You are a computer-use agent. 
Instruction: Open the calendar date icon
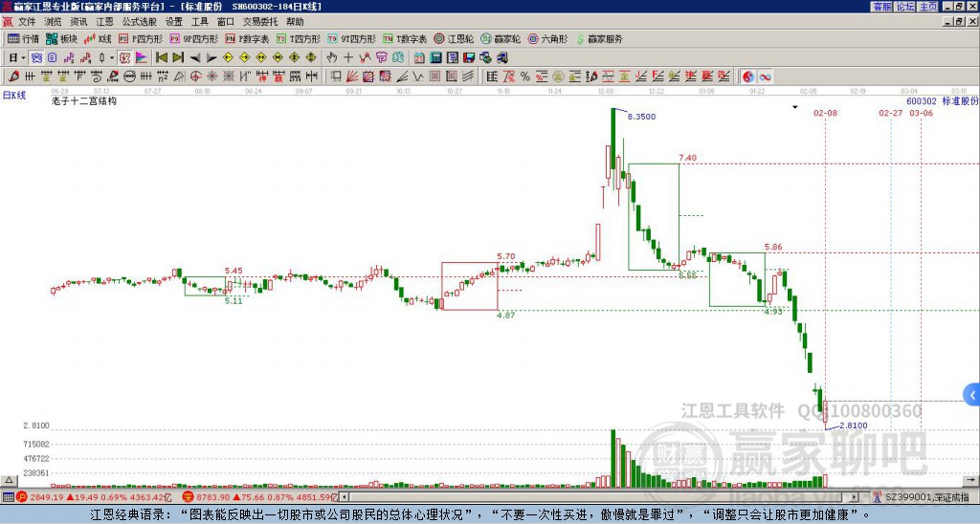coord(419,57)
